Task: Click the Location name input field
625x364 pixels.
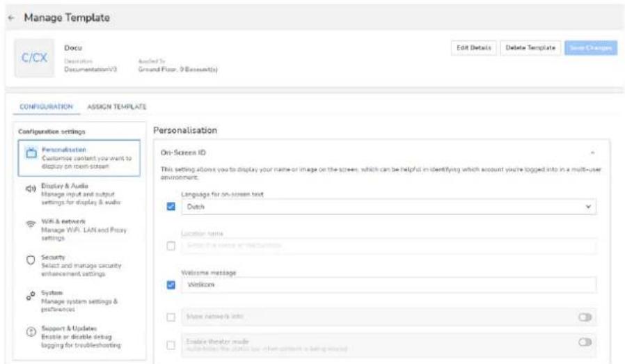Action: (389, 246)
